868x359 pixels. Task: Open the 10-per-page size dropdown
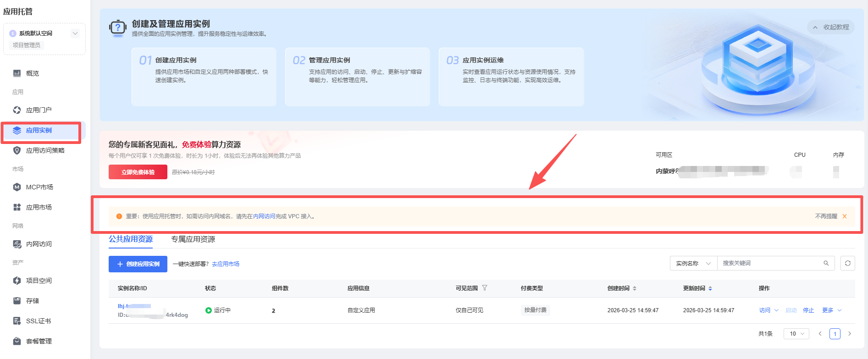tap(796, 334)
